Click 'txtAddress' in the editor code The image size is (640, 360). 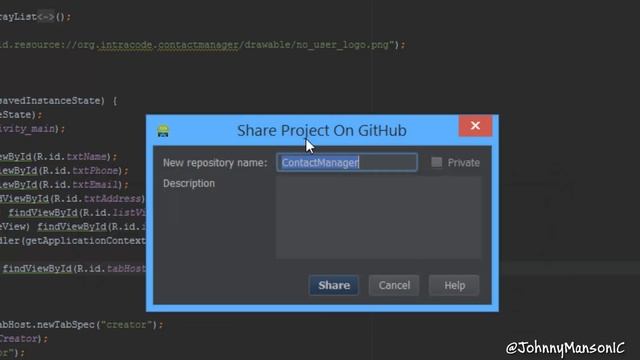pyautogui.click(x=112, y=198)
